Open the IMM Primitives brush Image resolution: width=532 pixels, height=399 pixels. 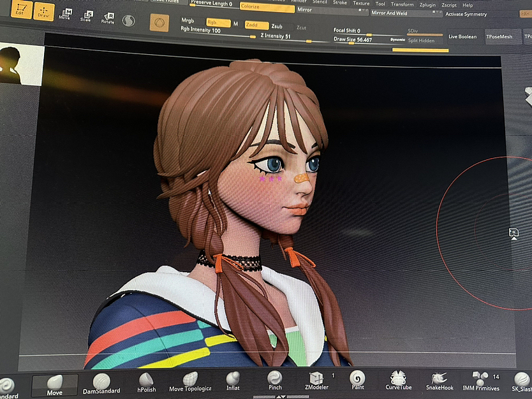(x=481, y=382)
